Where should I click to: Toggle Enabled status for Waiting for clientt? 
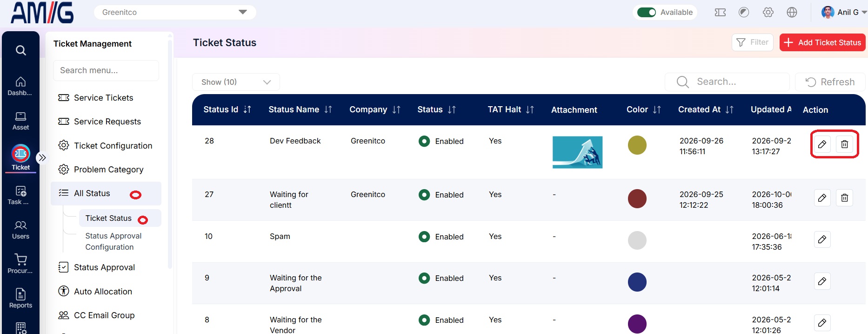[x=424, y=195]
